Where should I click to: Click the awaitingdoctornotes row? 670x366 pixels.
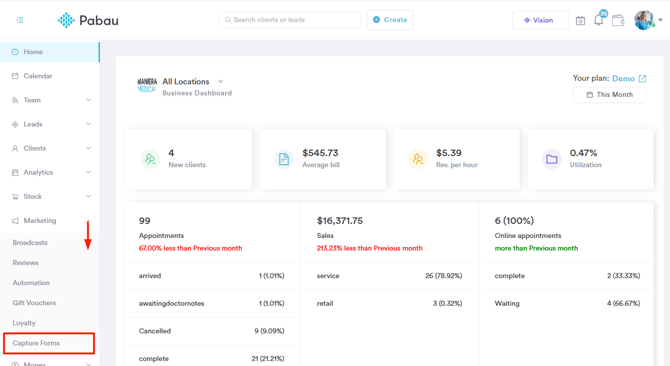point(212,304)
